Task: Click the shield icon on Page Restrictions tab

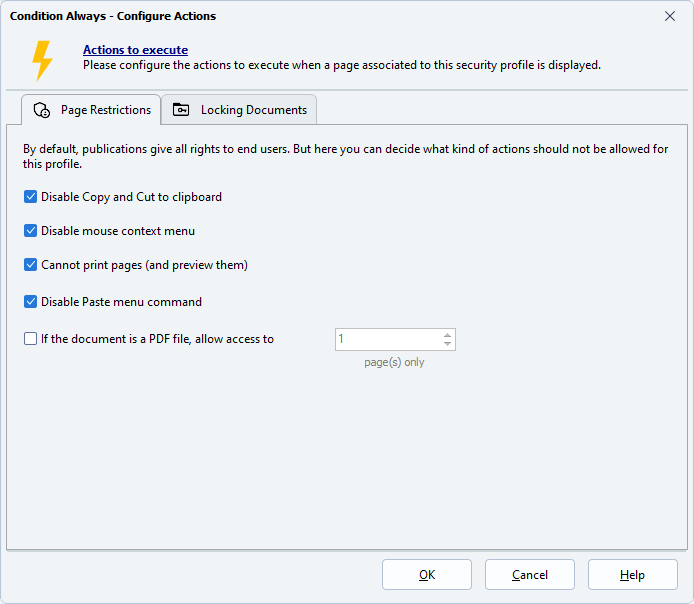Action: point(42,110)
